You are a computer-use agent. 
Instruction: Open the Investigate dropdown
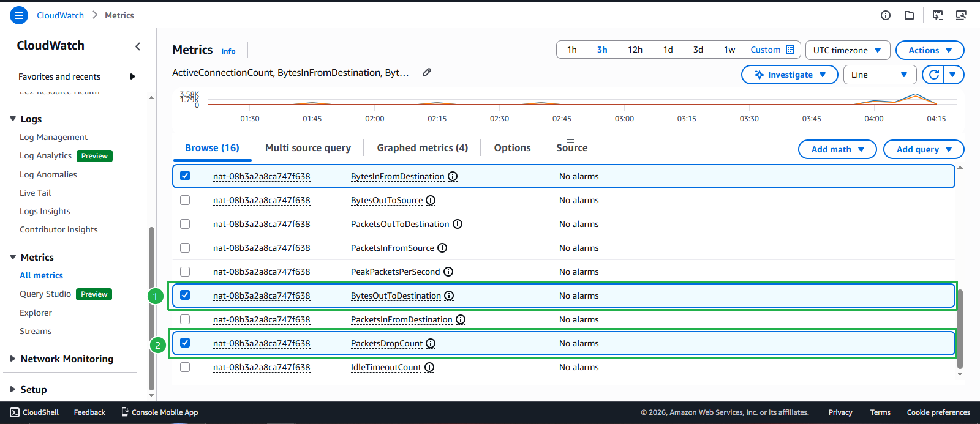pyautogui.click(x=790, y=75)
